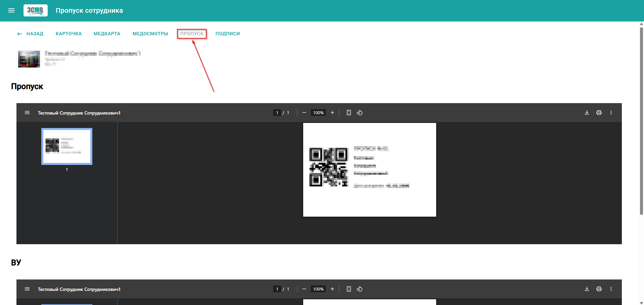The image size is (644, 305).
Task: Open the МЕДОСМОТРЫ tab
Action: click(150, 34)
